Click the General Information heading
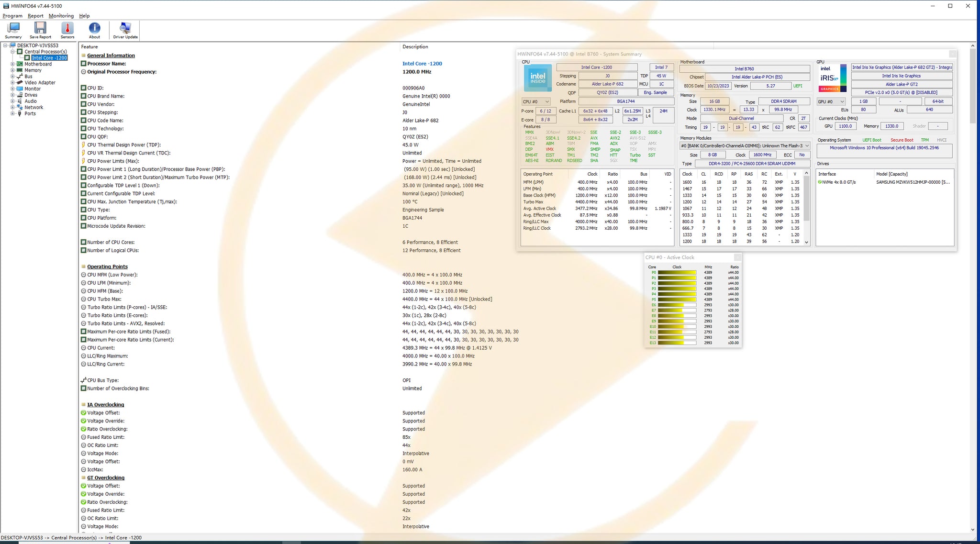This screenshot has height=544, width=980. tap(111, 56)
